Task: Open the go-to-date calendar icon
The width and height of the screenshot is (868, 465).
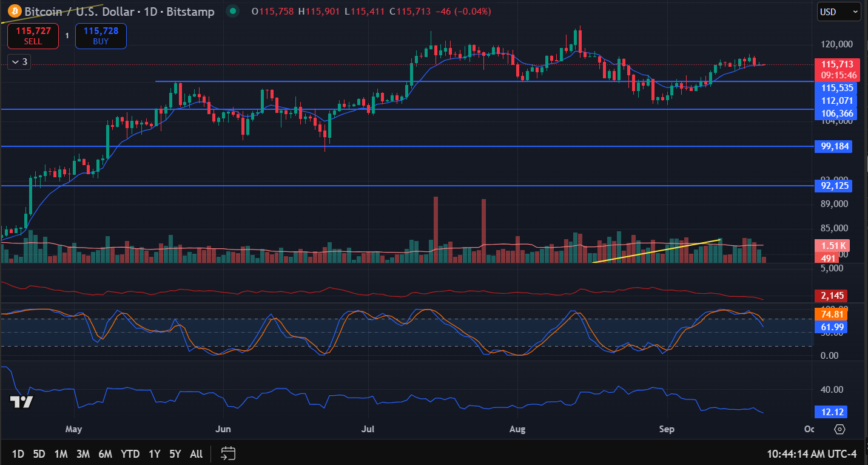Action: (x=228, y=453)
